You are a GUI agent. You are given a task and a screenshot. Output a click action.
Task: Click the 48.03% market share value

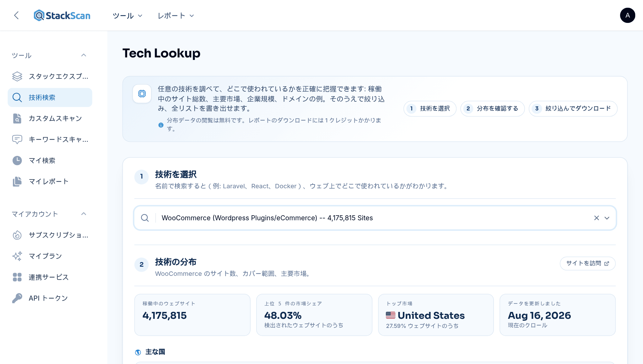tap(283, 315)
